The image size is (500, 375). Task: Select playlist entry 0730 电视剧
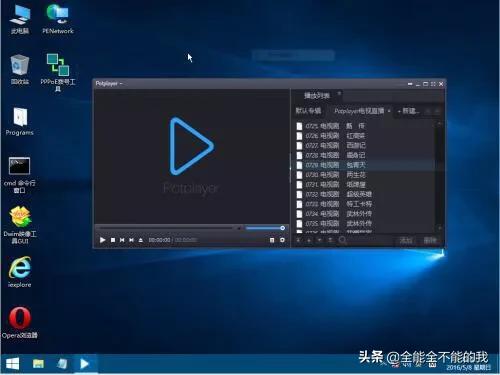[365, 175]
